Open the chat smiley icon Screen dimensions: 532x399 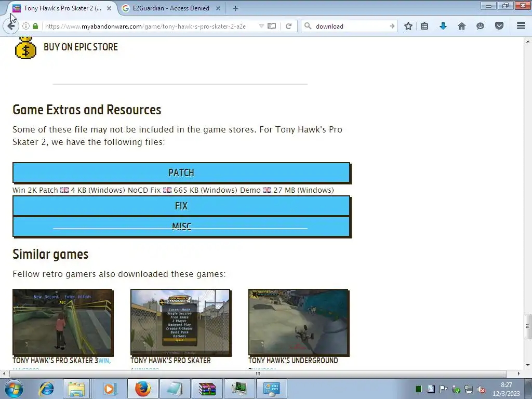480,26
